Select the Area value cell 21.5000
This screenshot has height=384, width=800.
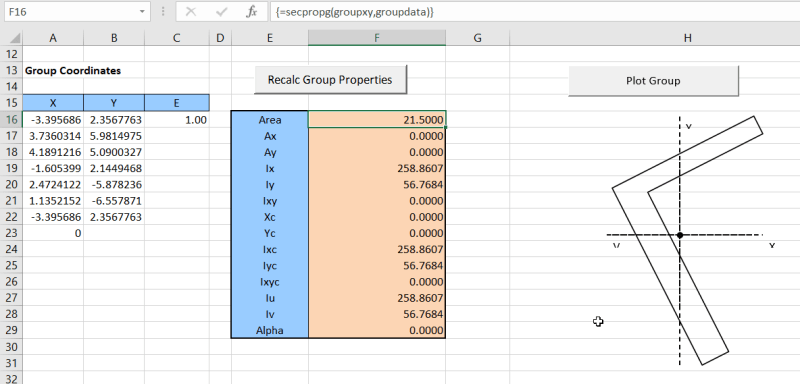[x=377, y=120]
